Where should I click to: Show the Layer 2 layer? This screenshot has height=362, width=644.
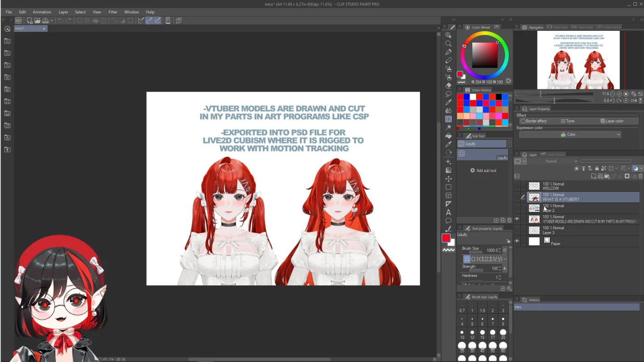(517, 208)
